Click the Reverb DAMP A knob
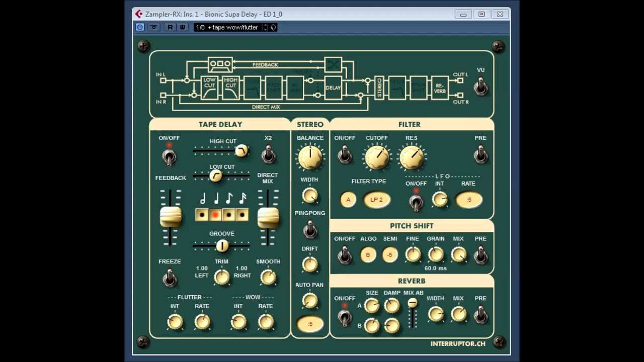 click(391, 305)
